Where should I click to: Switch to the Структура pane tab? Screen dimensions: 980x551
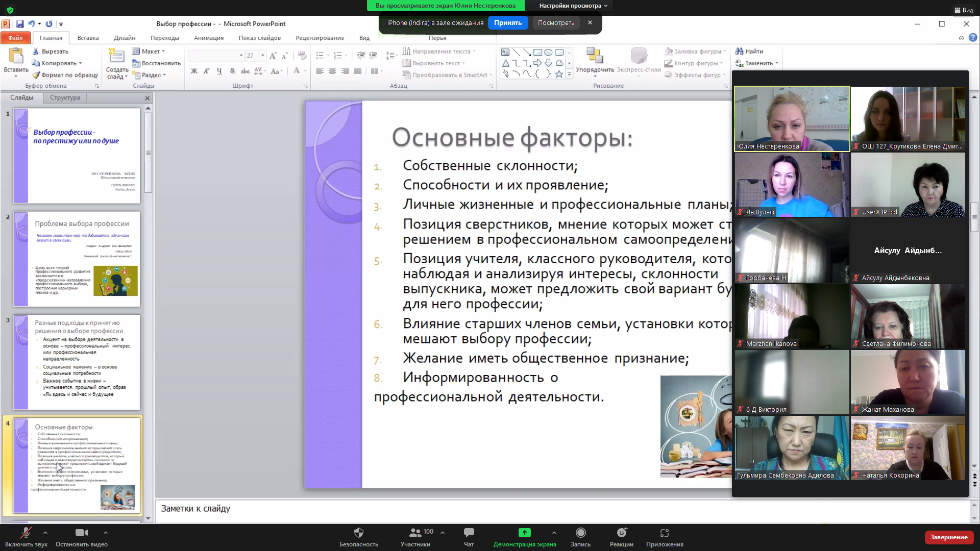(x=65, y=97)
